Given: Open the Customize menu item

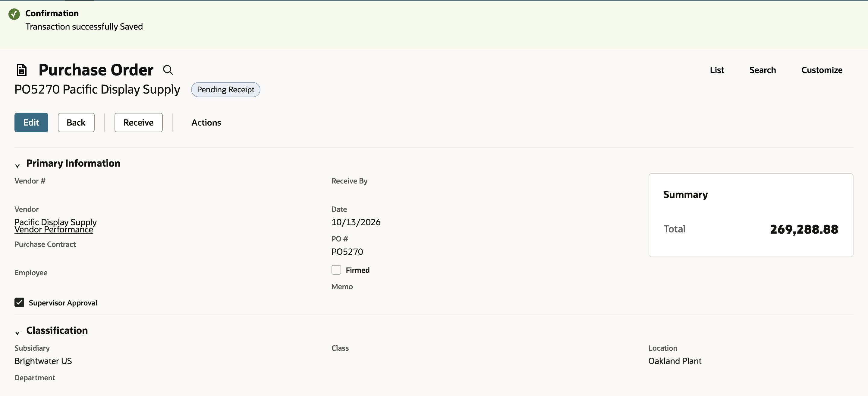Looking at the screenshot, I should pos(822,70).
